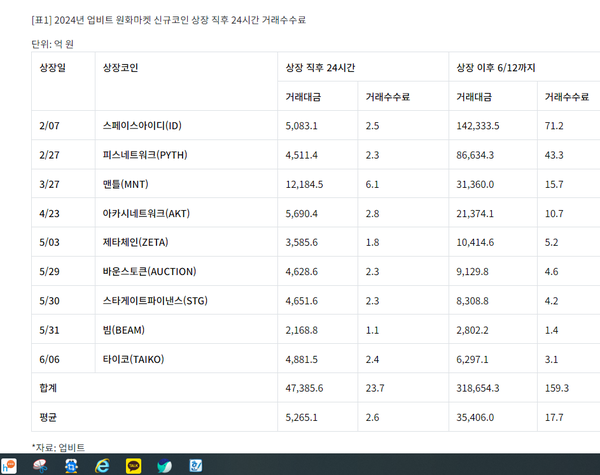This screenshot has width=600, height=475.
Task: Select the coin name 피스네트워크(PYTH)
Action: coord(145,155)
